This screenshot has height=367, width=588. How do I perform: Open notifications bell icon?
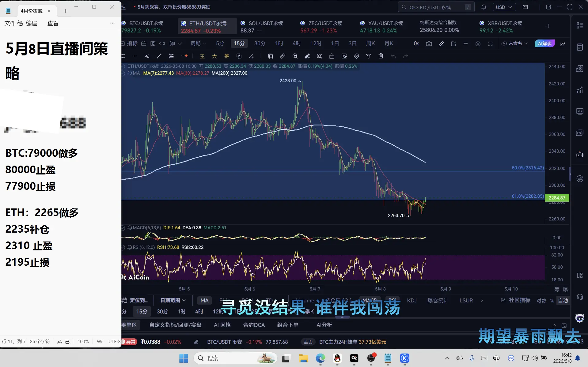[484, 7]
